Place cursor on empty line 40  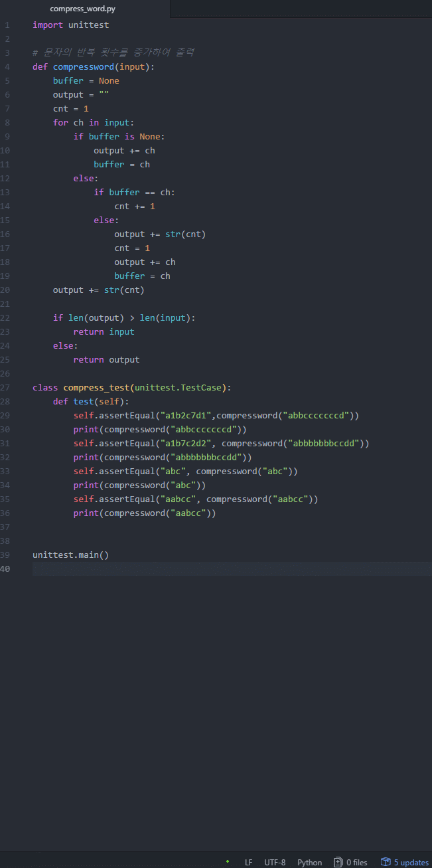coord(232,569)
